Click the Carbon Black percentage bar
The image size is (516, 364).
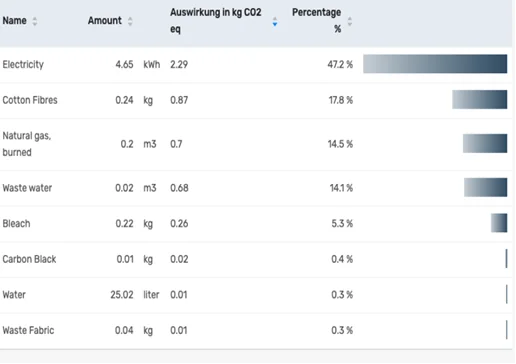pyautogui.click(x=506, y=259)
